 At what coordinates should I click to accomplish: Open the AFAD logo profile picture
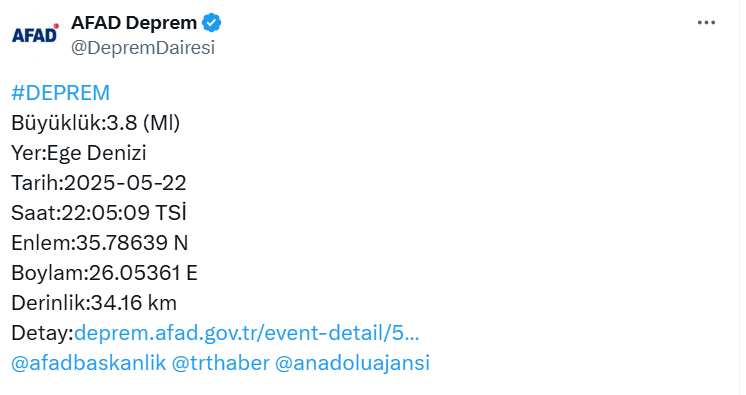35,34
